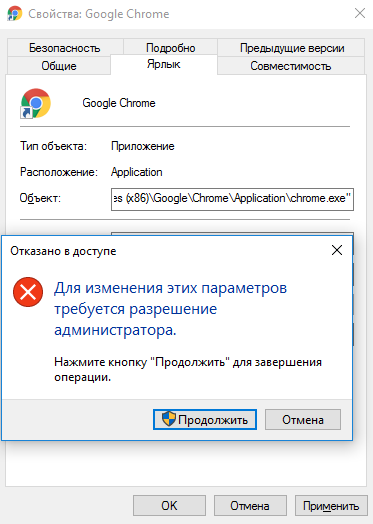Click Отмена in the access denied dialog
This screenshot has width=373, height=524.
[x=303, y=419]
